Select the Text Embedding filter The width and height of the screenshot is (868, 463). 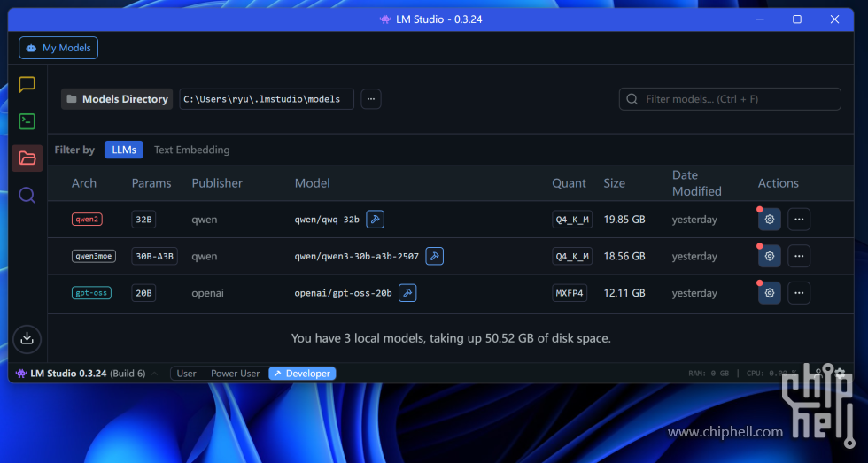point(191,150)
